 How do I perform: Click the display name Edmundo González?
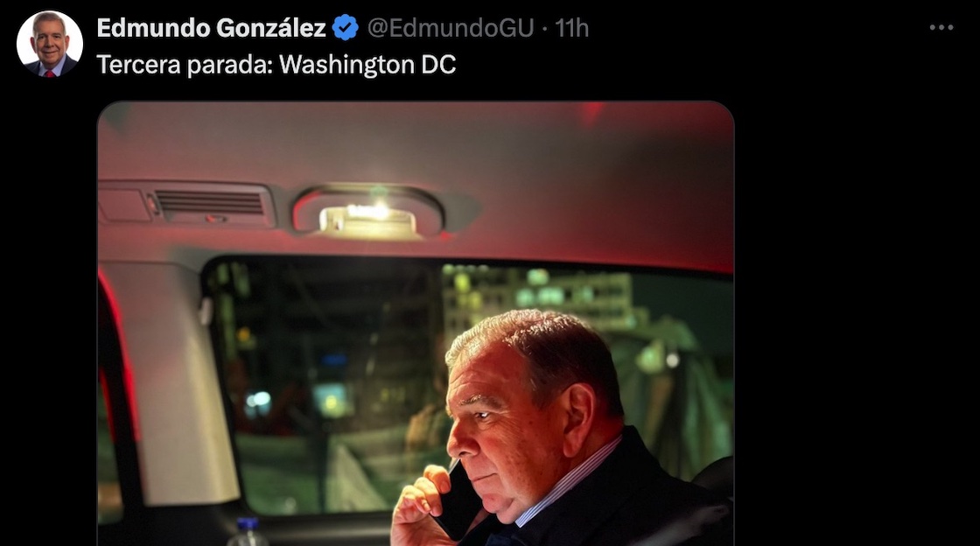(211, 28)
